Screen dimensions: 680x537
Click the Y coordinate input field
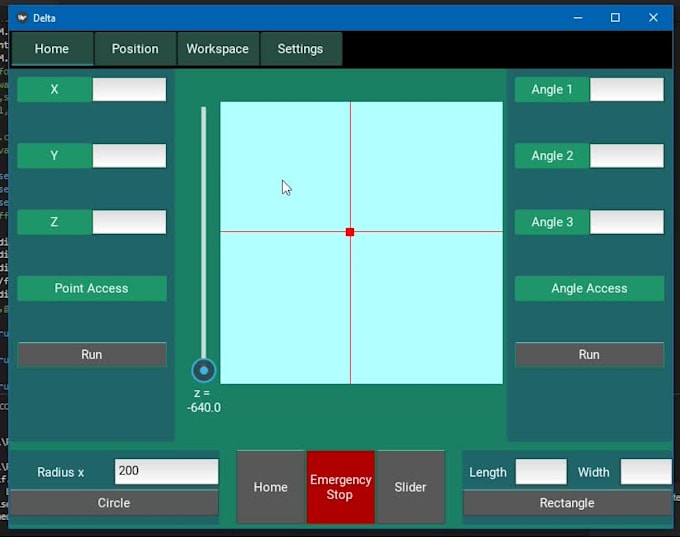click(x=129, y=156)
